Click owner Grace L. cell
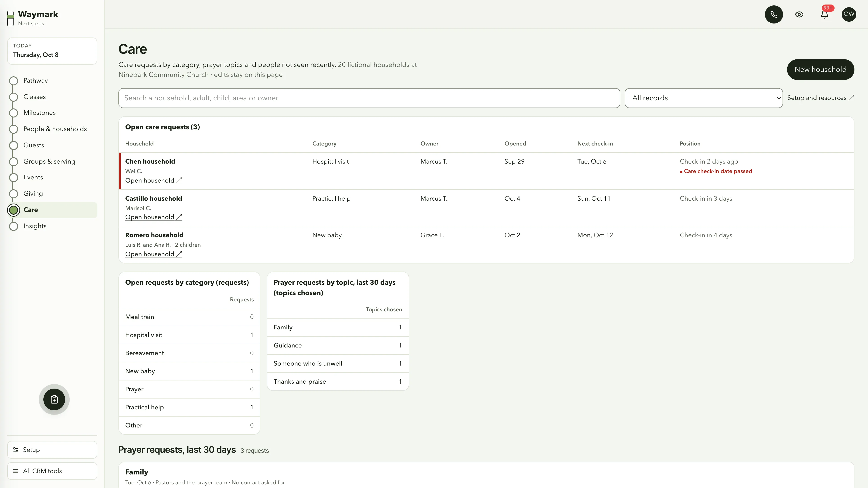868x488 pixels. click(x=432, y=235)
